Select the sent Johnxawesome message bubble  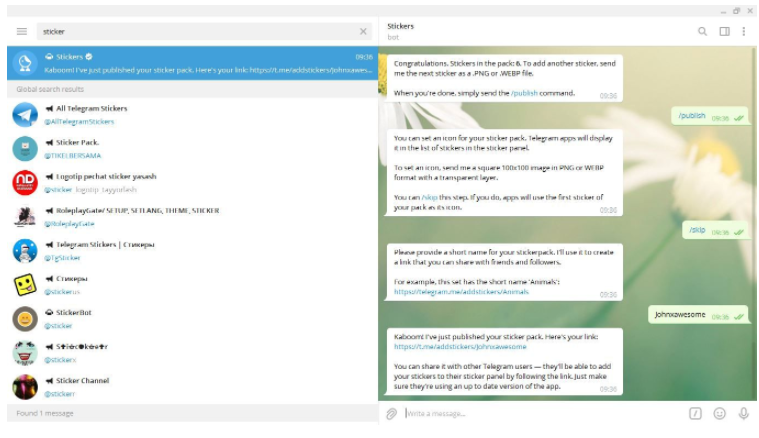pos(698,315)
